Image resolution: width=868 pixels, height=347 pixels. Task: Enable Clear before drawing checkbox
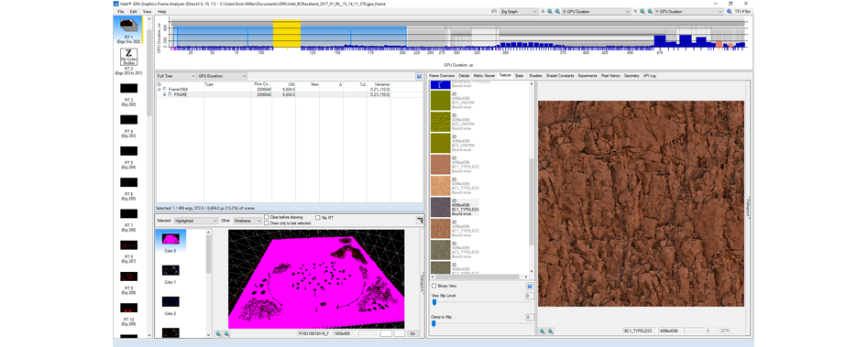(267, 217)
